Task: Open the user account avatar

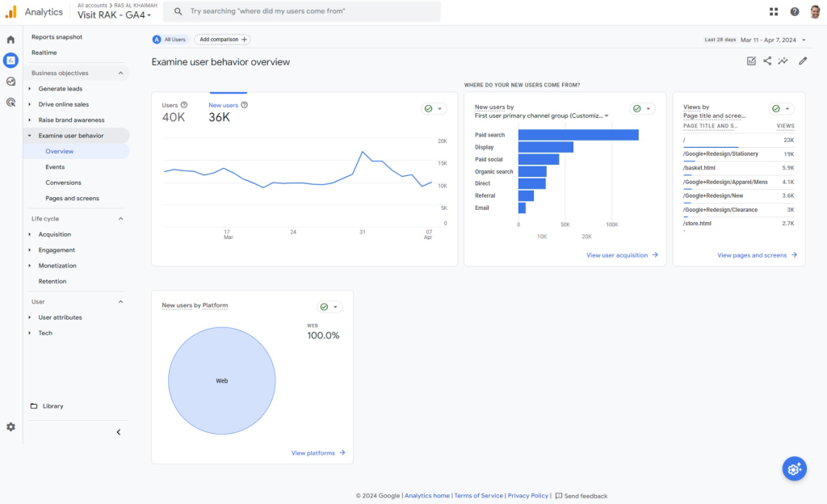Action: [815, 11]
